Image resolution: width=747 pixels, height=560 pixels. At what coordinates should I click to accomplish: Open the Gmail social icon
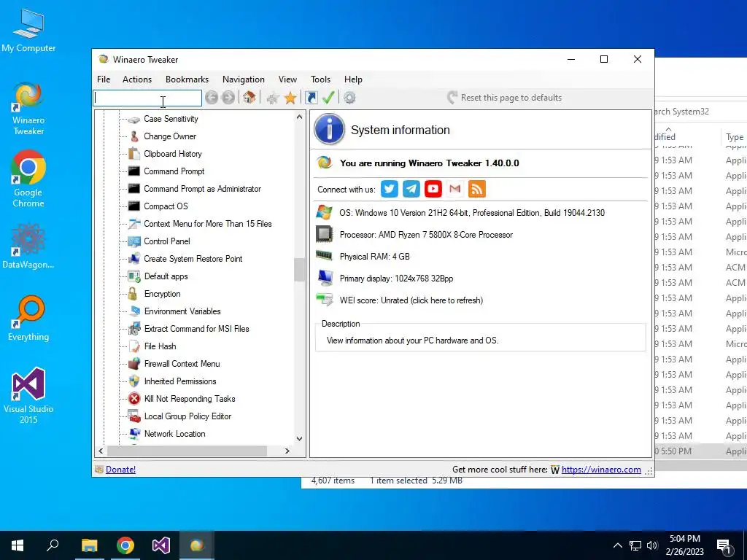455,189
